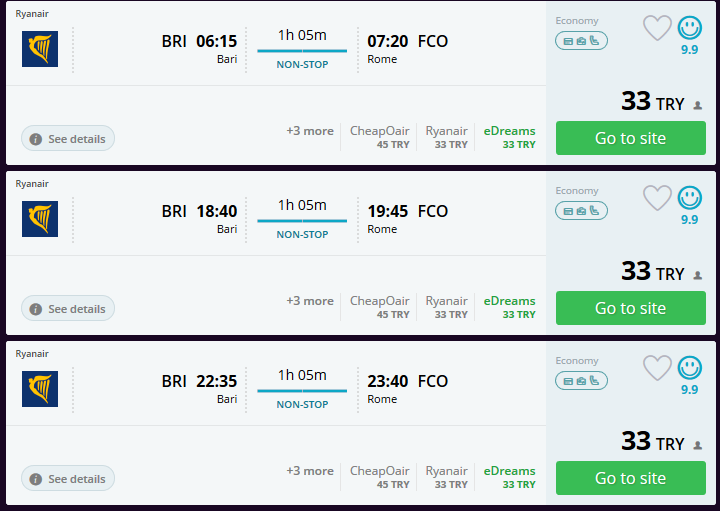Image resolution: width=720 pixels, height=511 pixels.
Task: Click the smiley rating on 06:15 flight
Action: (690, 28)
